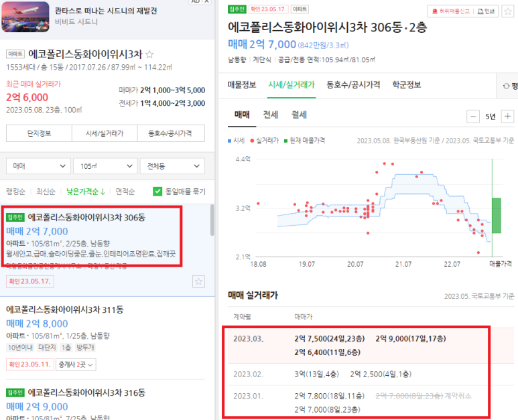Click the green 매물가격 bar on chart
Image resolution: width=518 pixels, height=420 pixels.
(x=496, y=216)
